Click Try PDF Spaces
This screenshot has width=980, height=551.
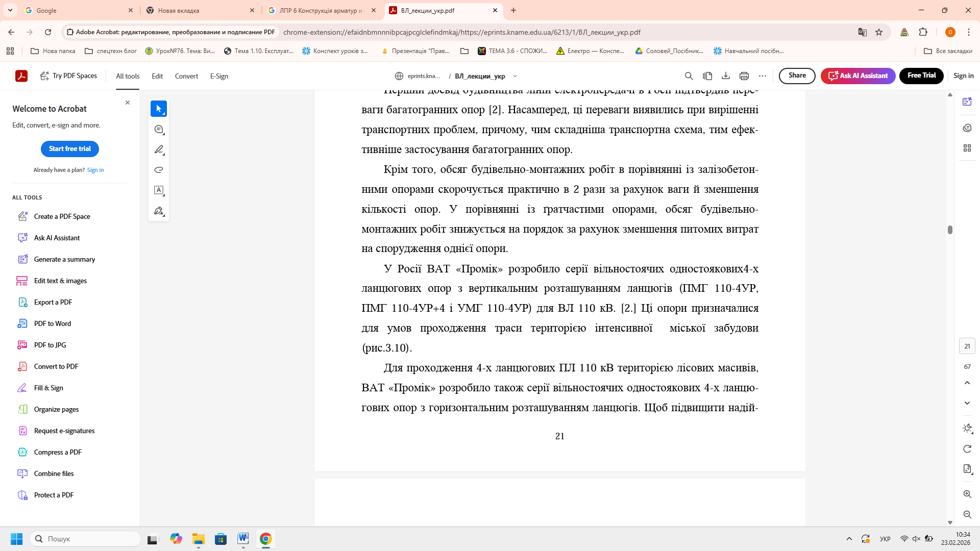(x=69, y=76)
